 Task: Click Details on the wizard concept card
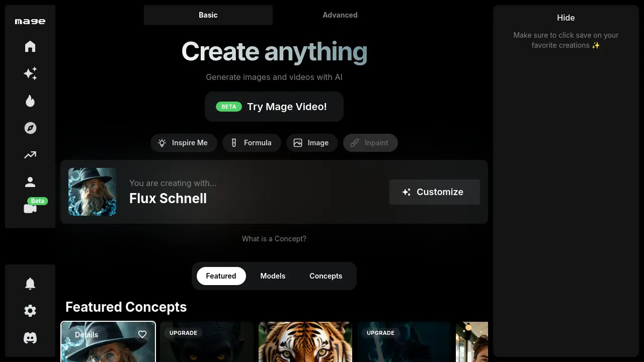click(x=87, y=335)
